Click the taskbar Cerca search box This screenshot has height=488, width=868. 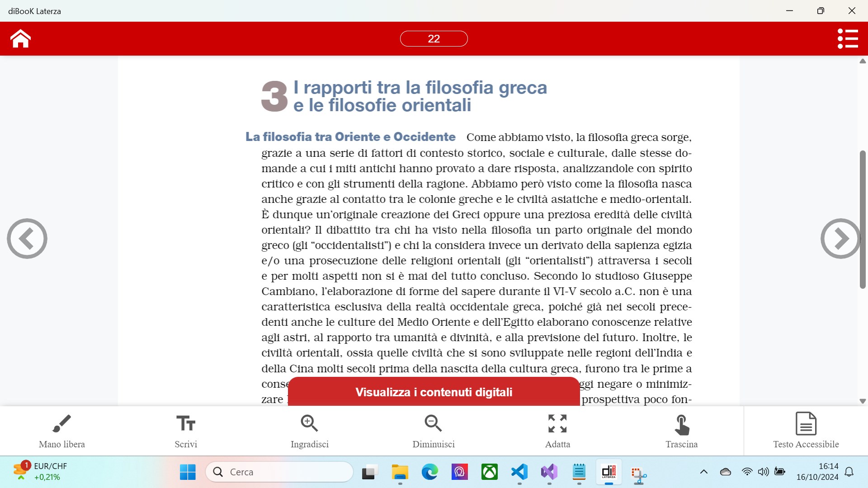(279, 472)
